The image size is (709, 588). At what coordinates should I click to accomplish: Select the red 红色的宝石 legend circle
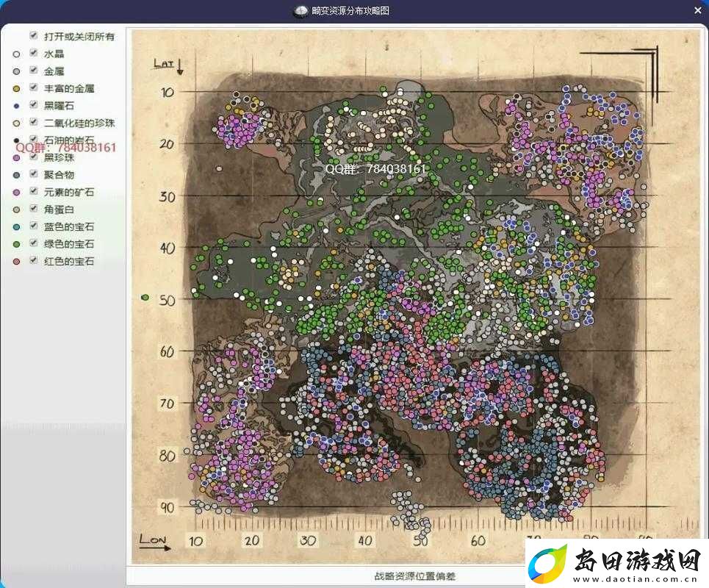coord(17,262)
